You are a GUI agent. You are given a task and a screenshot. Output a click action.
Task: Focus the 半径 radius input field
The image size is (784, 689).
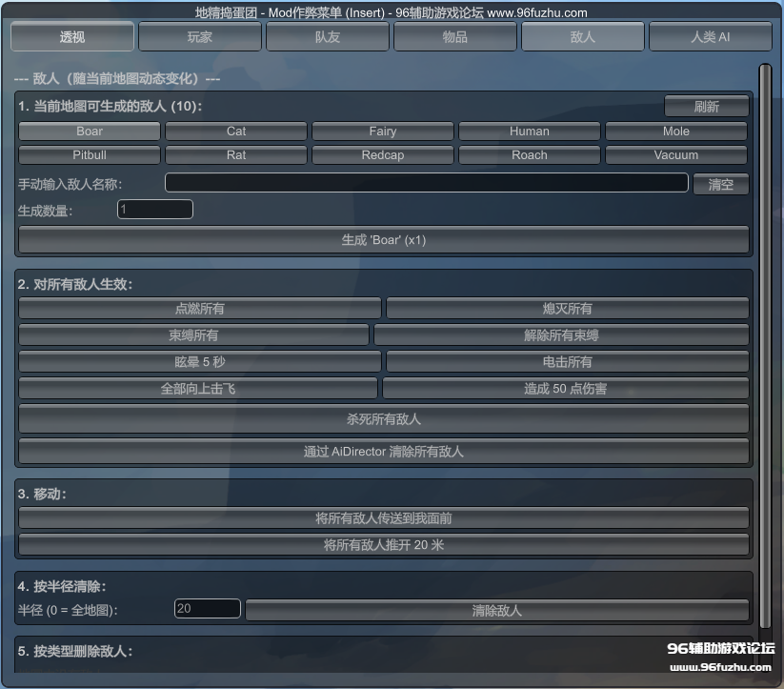tap(208, 608)
